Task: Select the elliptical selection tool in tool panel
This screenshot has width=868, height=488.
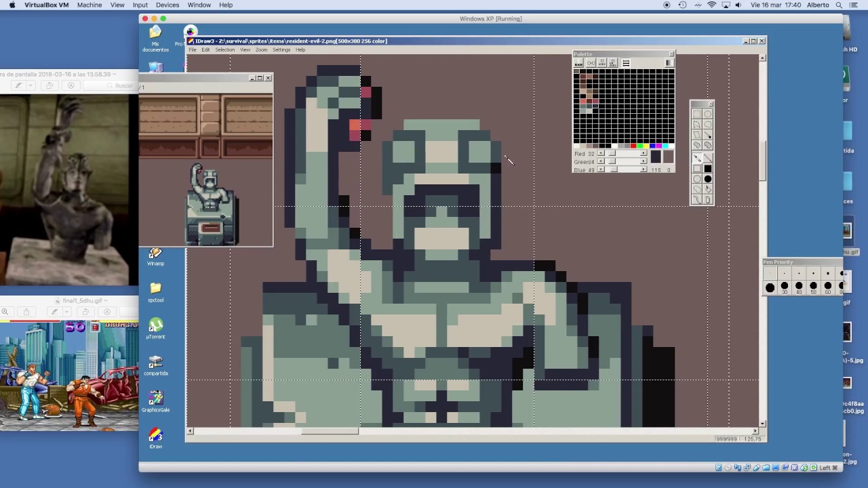Action: point(707,114)
